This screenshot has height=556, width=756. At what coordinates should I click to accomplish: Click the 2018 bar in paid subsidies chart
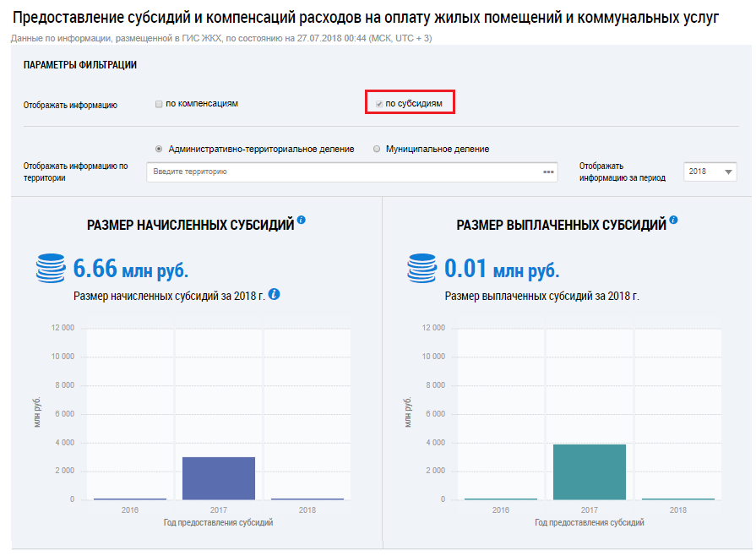tap(677, 499)
